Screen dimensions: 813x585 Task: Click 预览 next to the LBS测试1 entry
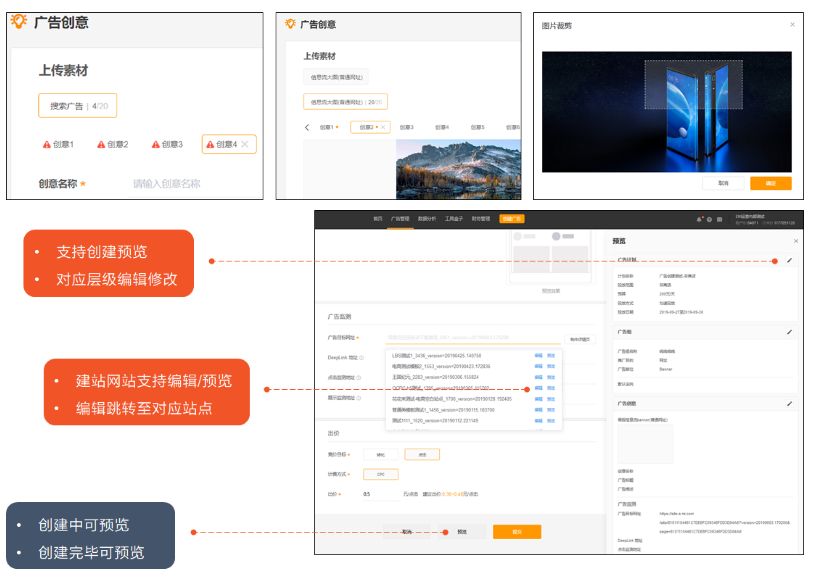[549, 355]
